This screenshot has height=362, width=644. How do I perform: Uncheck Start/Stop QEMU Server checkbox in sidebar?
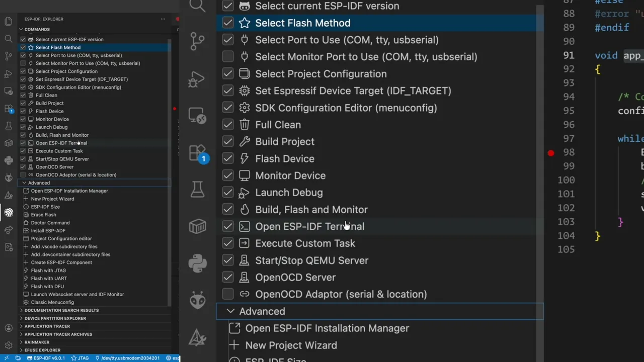[23, 159]
